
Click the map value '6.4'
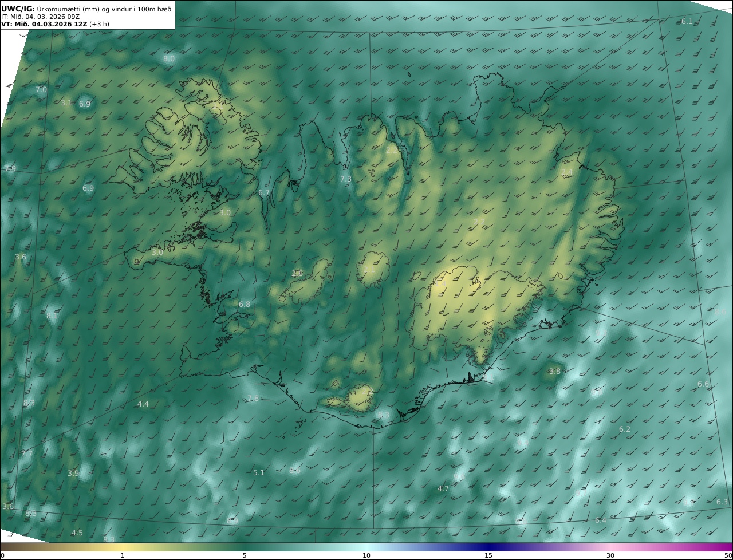[x=601, y=520]
